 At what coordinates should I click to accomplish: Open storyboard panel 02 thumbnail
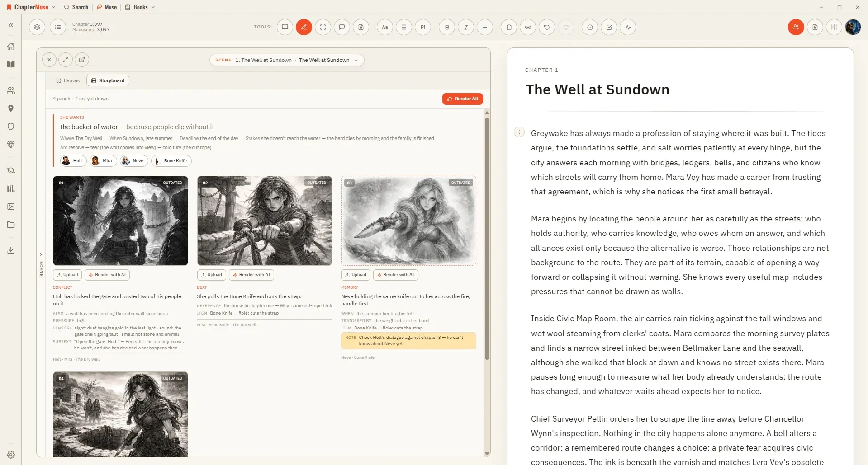pos(265,221)
